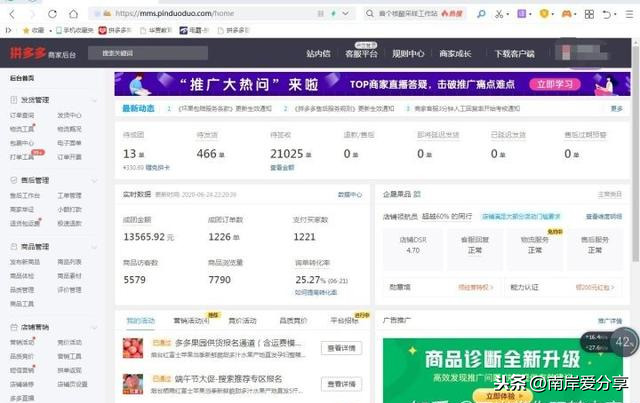Click the apple thumbnail of 多多果园 activity

tap(133, 348)
